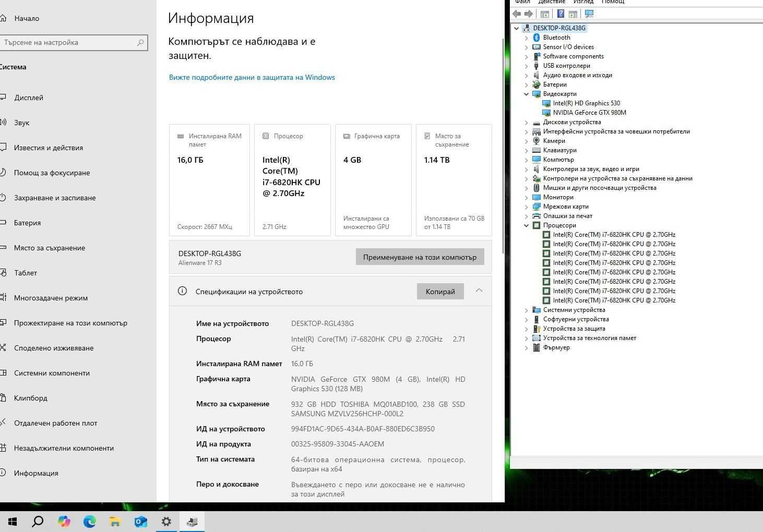Click Back arrow in Device Manager toolbar
The image size is (763, 532).
517,14
